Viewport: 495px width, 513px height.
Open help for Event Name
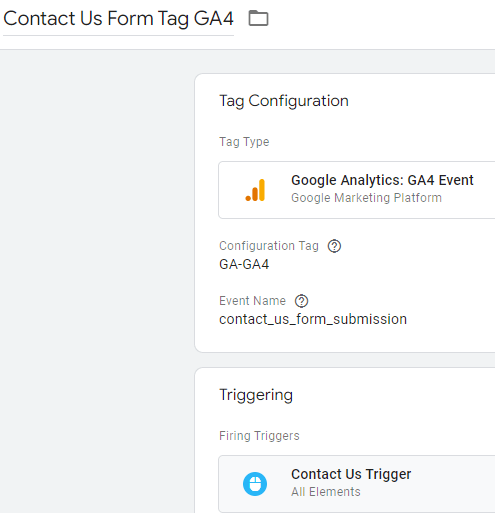point(301,301)
